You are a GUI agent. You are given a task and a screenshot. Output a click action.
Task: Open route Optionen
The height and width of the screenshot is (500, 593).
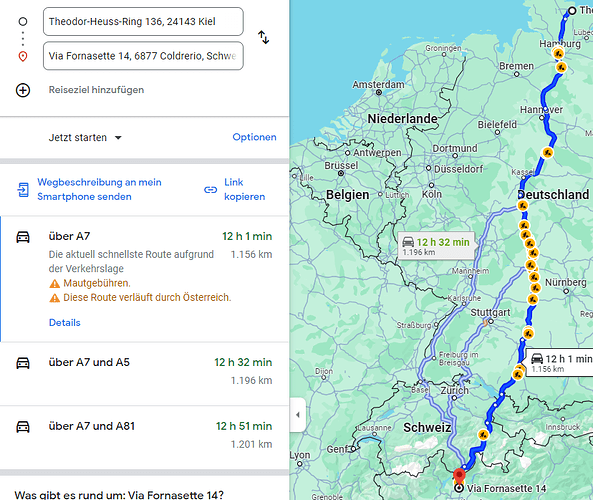254,137
